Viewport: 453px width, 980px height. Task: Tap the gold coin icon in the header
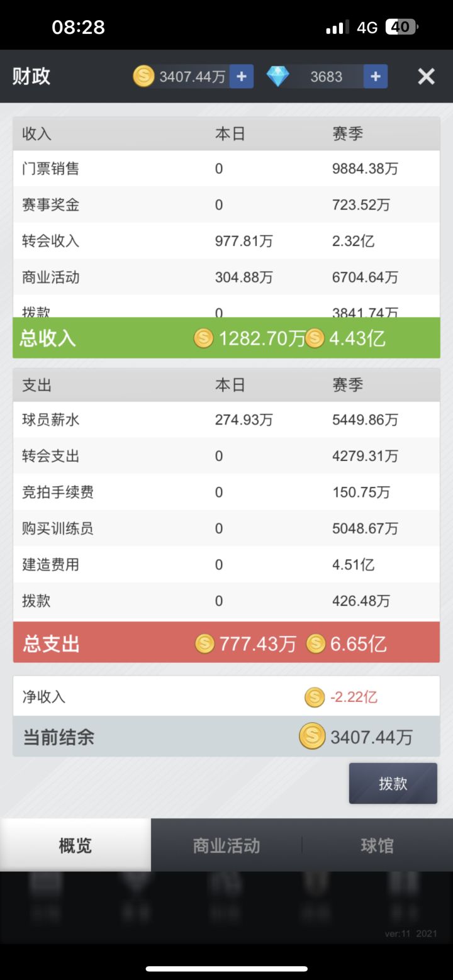pyautogui.click(x=143, y=77)
